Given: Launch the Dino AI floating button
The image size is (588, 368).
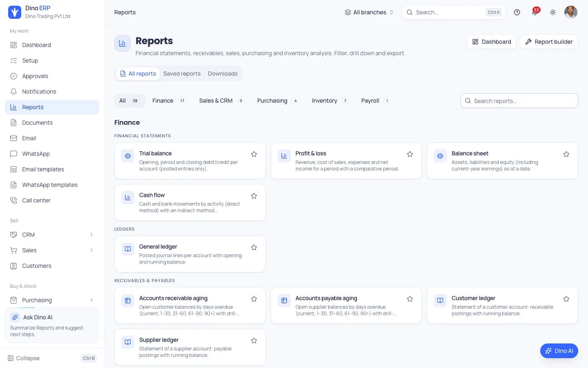Looking at the screenshot, I should 559,351.
